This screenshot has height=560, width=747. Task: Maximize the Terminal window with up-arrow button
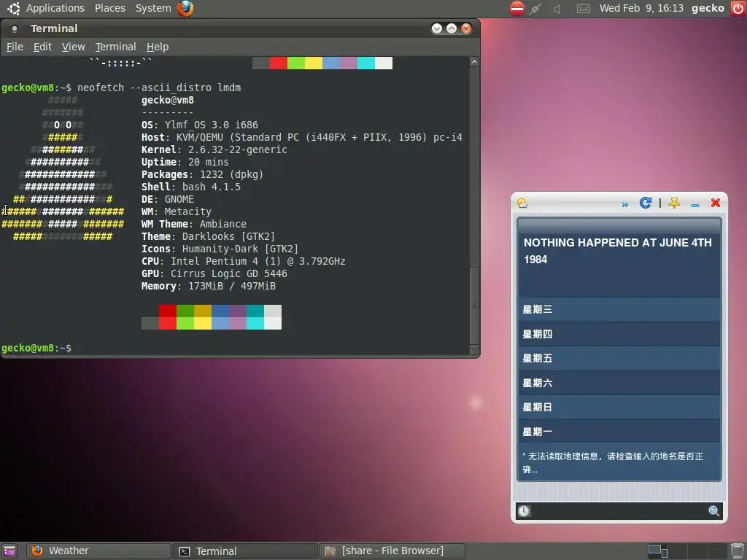(452, 28)
